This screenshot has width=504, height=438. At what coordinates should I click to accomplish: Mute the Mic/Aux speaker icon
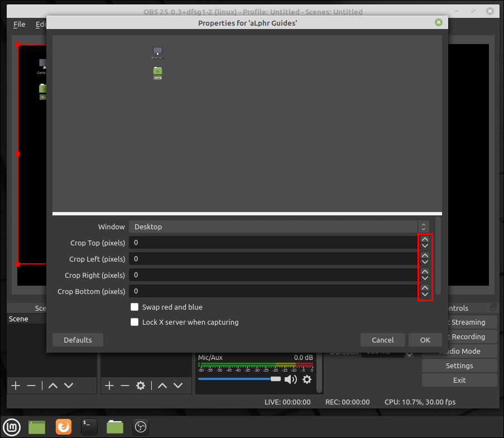[x=291, y=379]
